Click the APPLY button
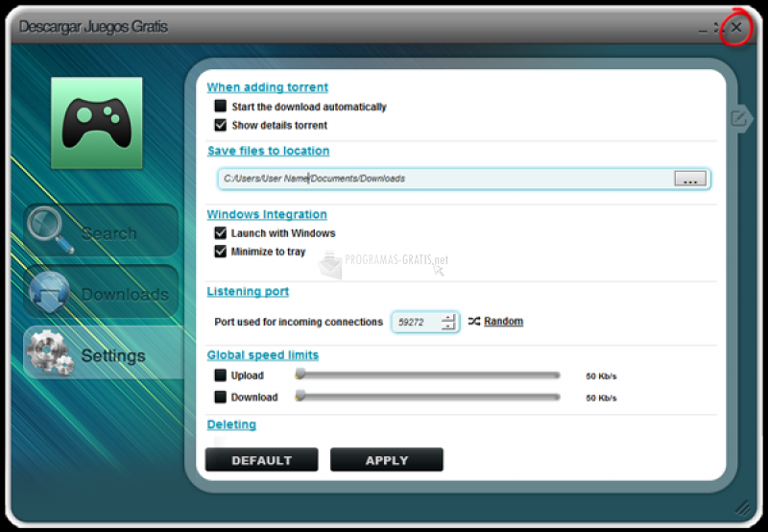The width and height of the screenshot is (768, 532). click(x=387, y=460)
